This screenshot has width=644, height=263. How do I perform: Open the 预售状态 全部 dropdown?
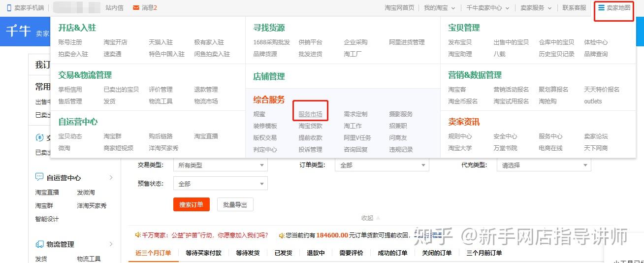(221, 184)
